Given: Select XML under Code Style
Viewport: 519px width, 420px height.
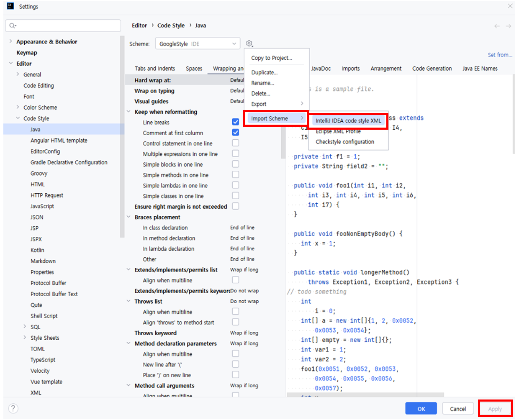Looking at the screenshot, I should [36, 392].
